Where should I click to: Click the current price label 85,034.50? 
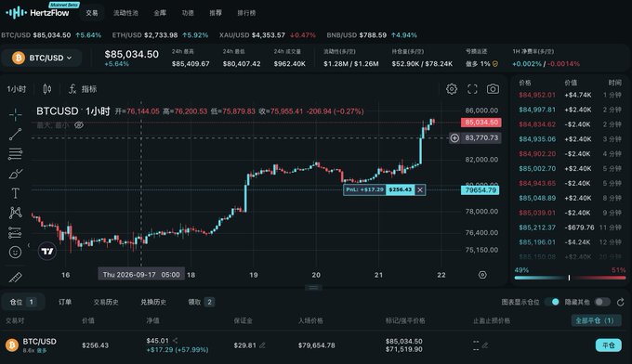pyautogui.click(x=481, y=122)
